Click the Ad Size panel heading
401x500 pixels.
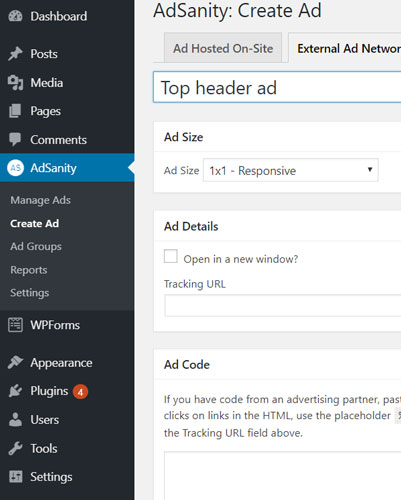183,137
